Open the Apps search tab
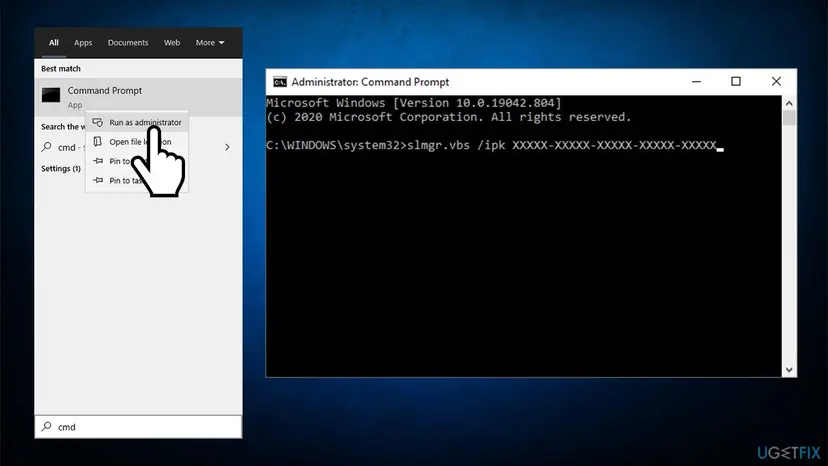This screenshot has width=828, height=466. coord(83,43)
